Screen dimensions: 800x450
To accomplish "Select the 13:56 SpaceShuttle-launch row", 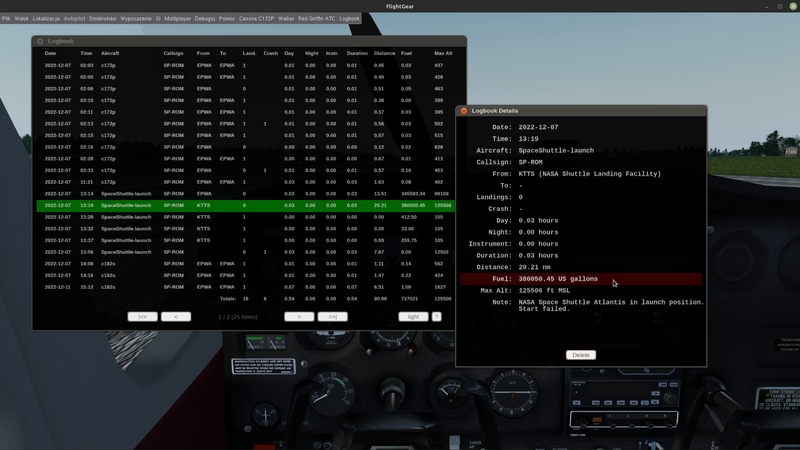I will coord(245,252).
